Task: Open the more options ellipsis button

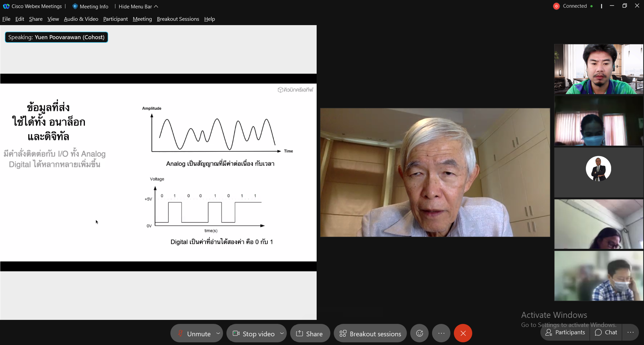Action: (441, 333)
